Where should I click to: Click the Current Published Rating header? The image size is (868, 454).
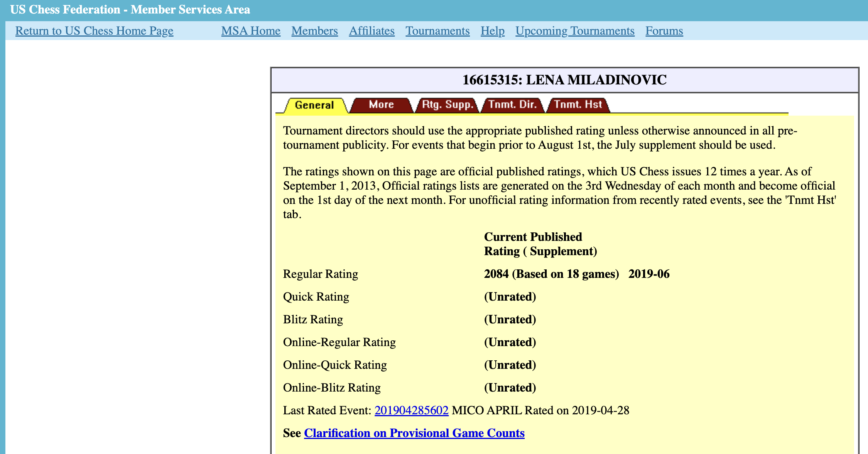(x=540, y=244)
